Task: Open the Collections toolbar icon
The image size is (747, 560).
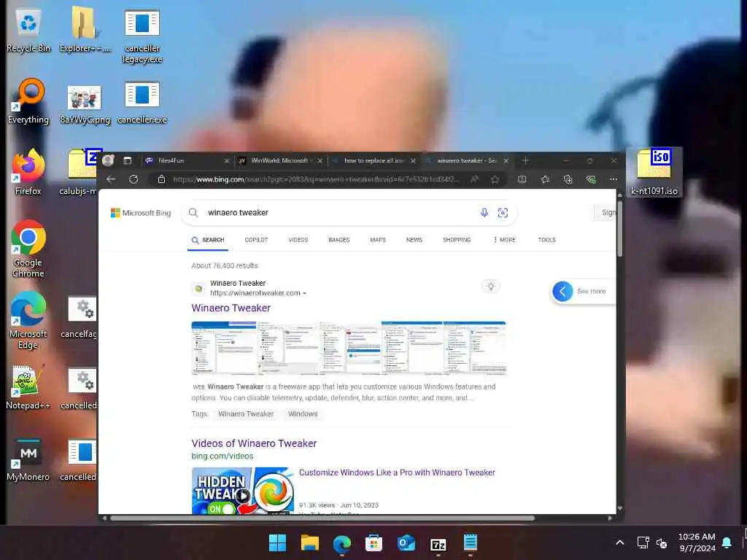Action: coord(568,179)
